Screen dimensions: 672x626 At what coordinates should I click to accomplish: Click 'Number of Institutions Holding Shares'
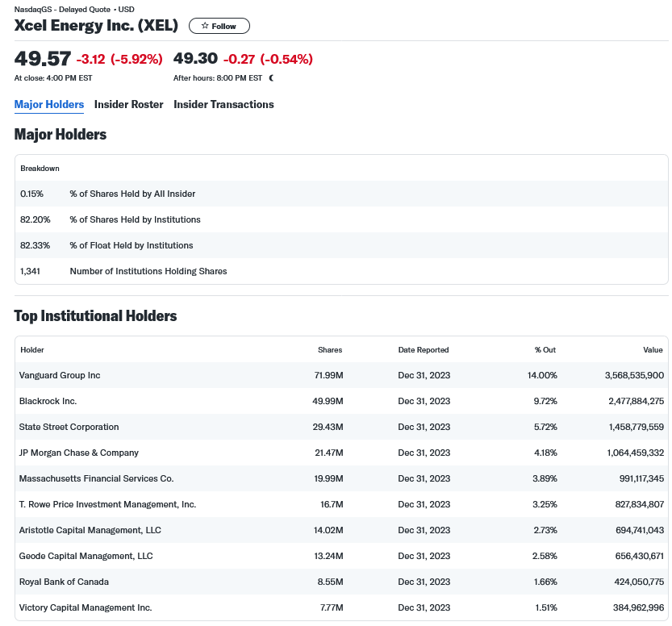pos(148,271)
